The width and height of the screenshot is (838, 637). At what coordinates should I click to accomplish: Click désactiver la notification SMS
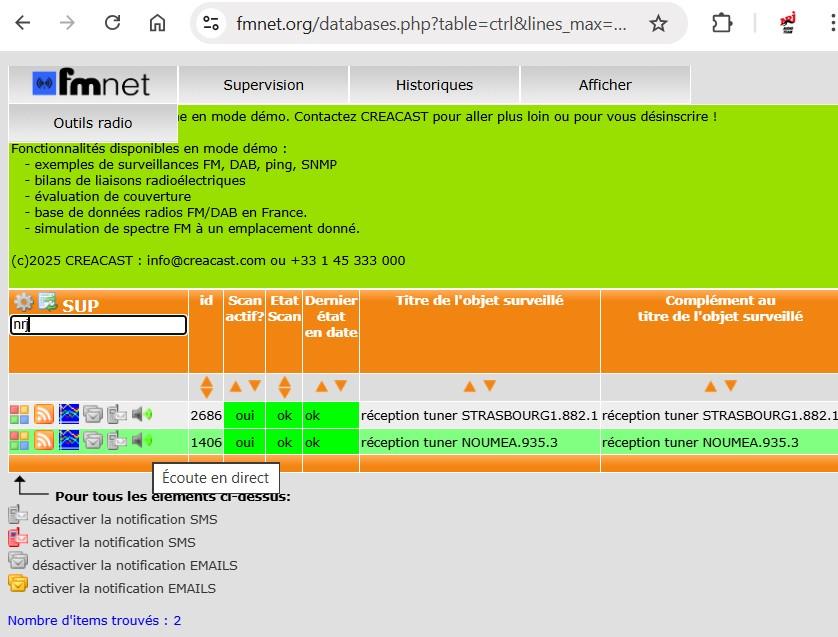tap(125, 519)
